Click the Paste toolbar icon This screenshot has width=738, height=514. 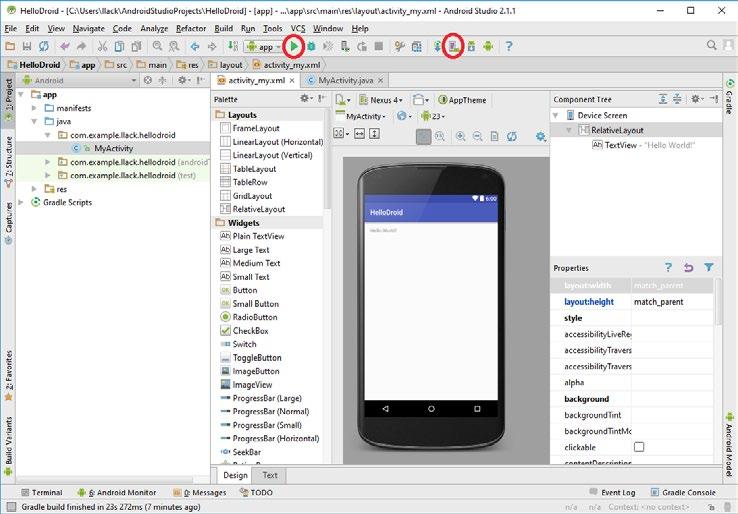pos(136,46)
